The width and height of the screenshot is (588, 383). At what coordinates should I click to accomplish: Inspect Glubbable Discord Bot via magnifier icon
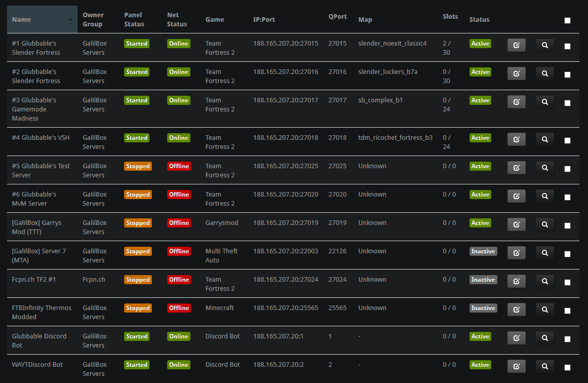pos(545,338)
